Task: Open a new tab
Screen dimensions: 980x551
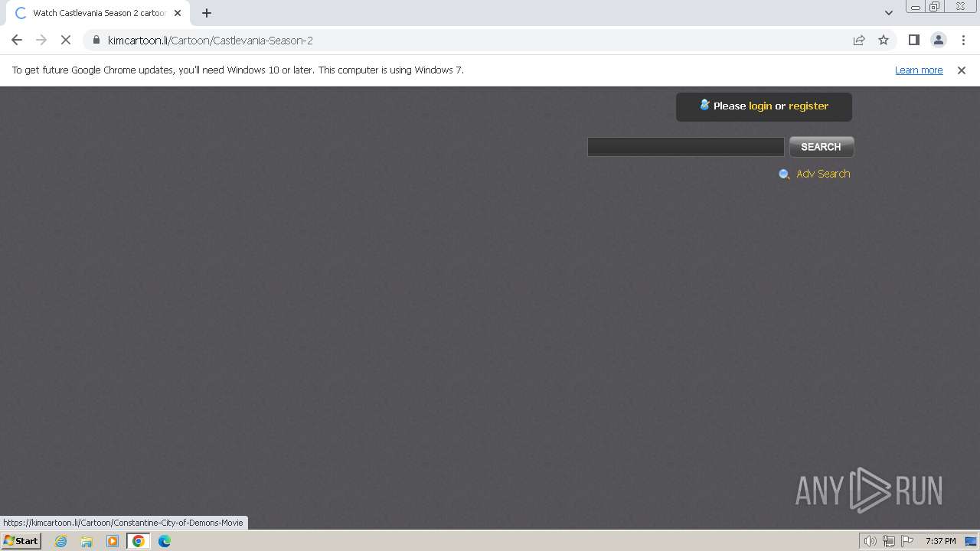Action: coord(207,13)
